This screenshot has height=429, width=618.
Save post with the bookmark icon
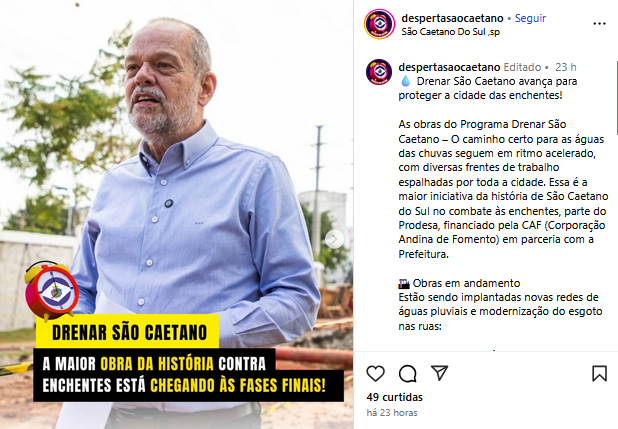(x=599, y=373)
